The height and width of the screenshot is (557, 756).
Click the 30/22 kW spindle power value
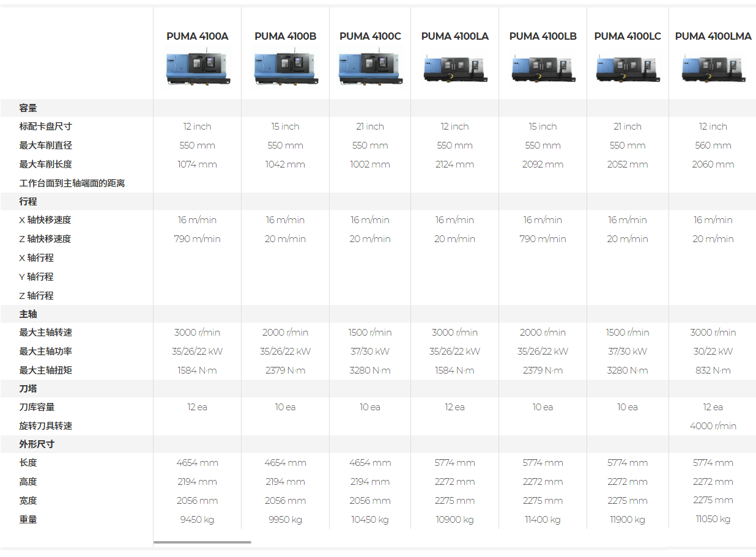[x=713, y=352]
